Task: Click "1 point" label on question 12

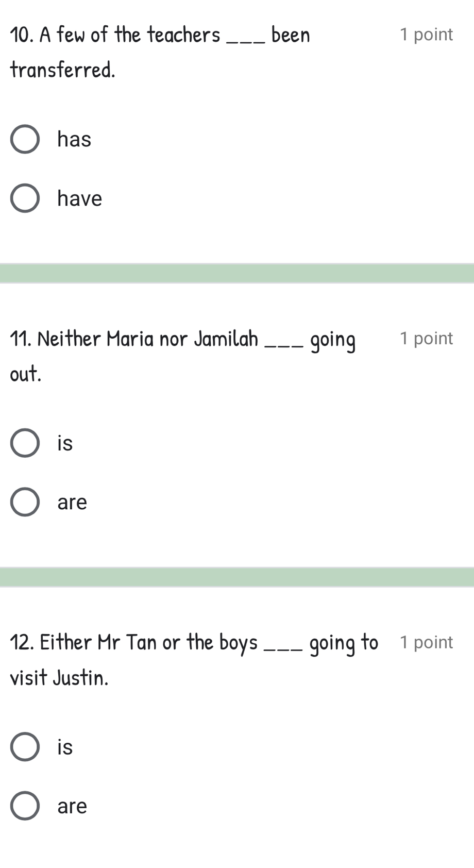Action: pos(426,642)
